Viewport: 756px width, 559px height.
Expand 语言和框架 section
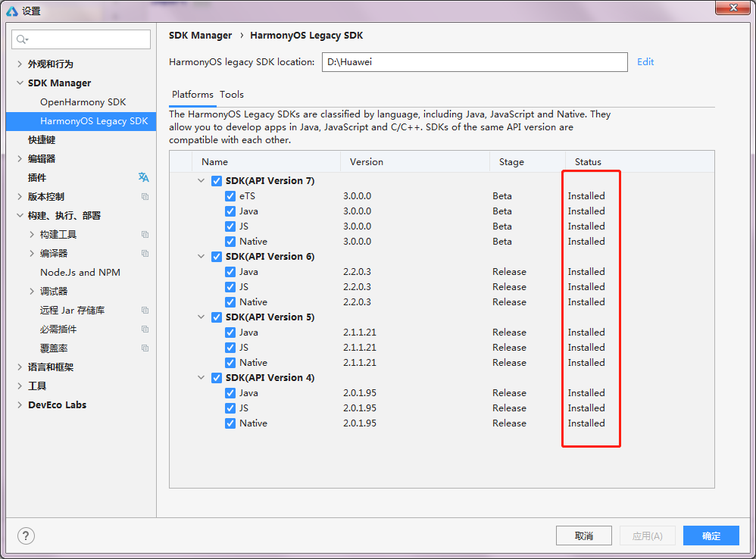20,367
